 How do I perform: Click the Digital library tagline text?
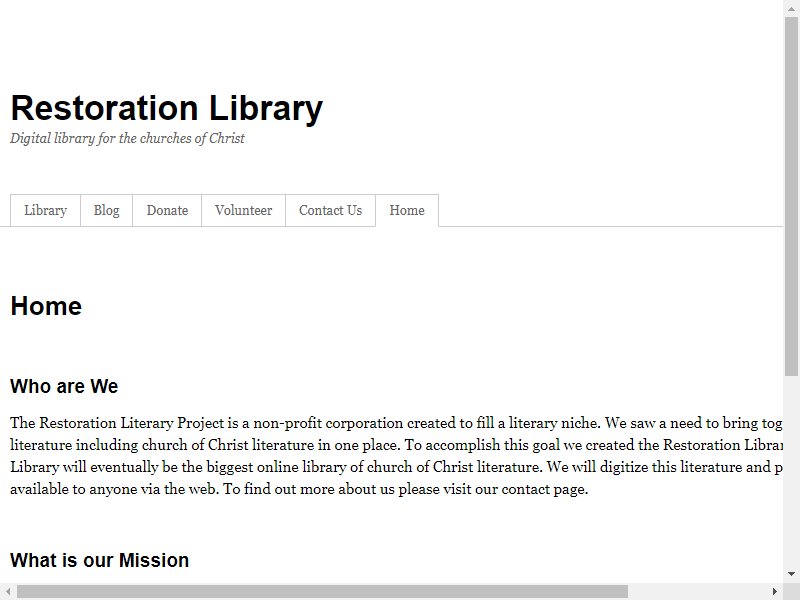tap(127, 138)
